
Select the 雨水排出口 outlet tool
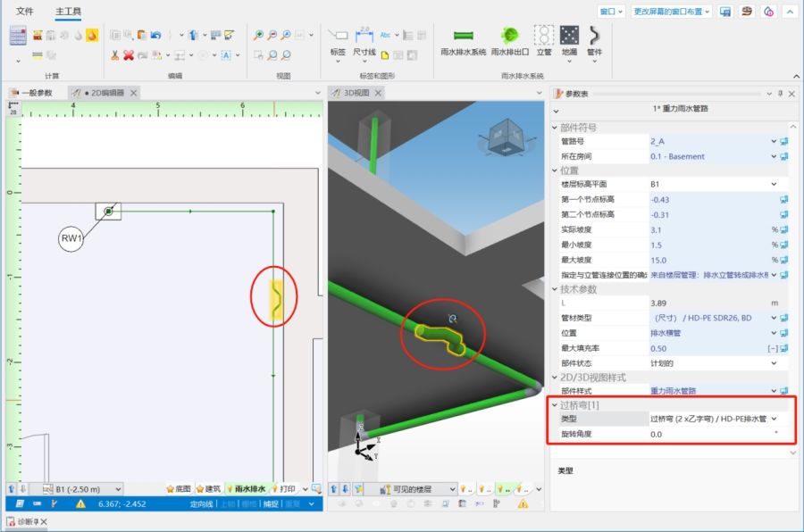point(510,36)
